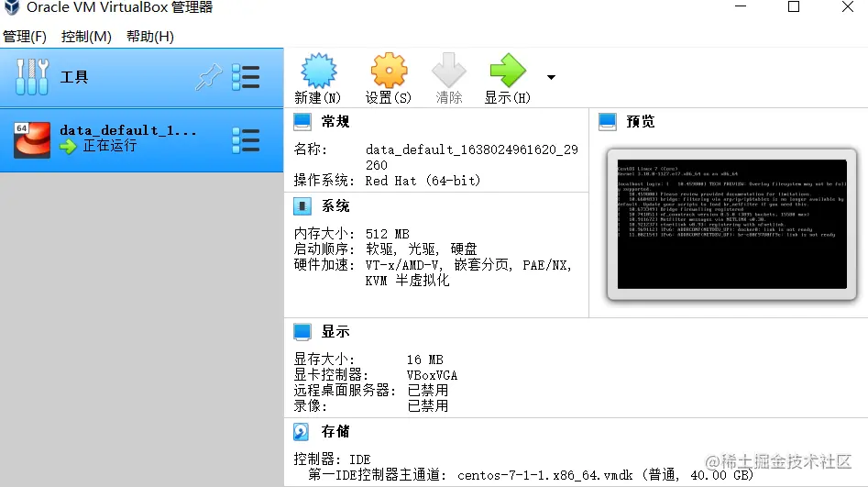Open dropdown arrow next to Show button
The height and width of the screenshot is (487, 868).
551,77
